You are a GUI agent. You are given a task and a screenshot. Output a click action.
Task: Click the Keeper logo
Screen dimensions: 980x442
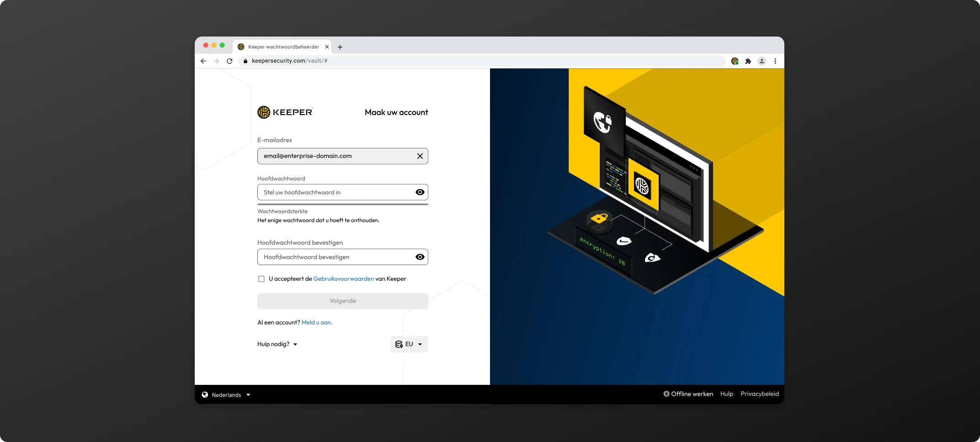click(x=285, y=112)
